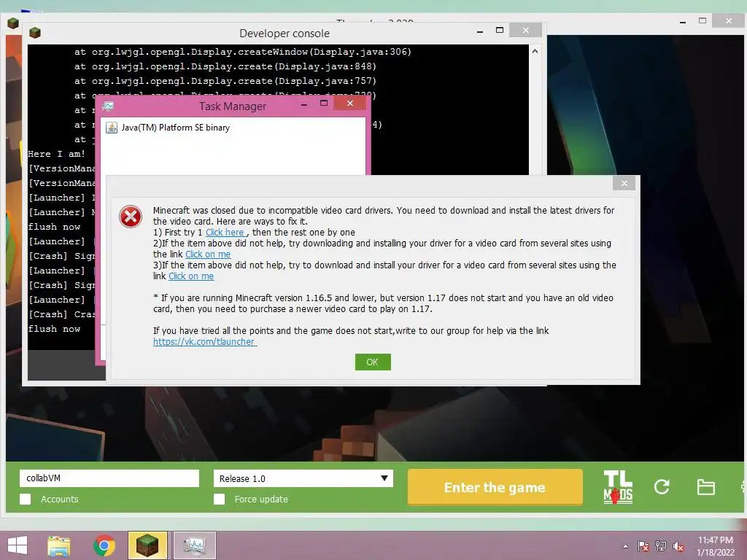Click the TLauncher block icon in the main window's title bar
This screenshot has width=747, height=560.
coord(13,23)
